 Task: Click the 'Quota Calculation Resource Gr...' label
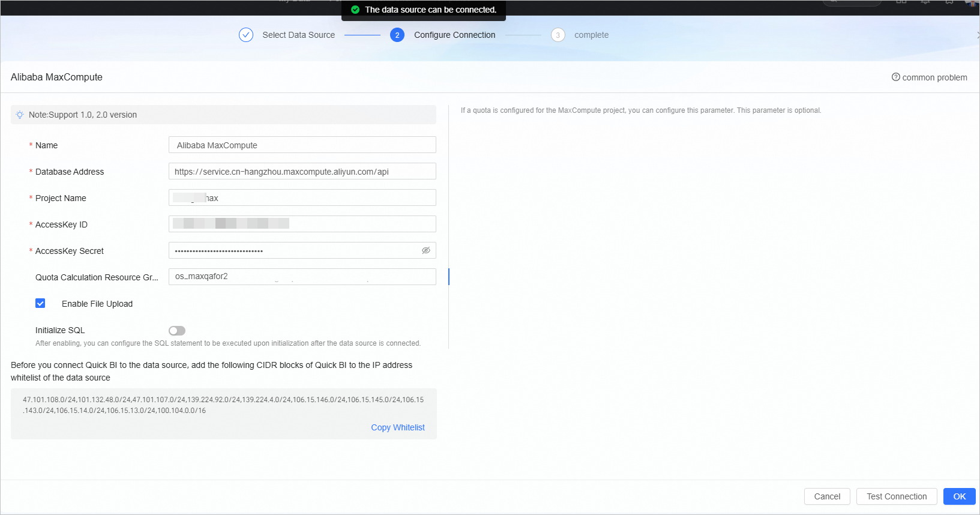pos(97,277)
